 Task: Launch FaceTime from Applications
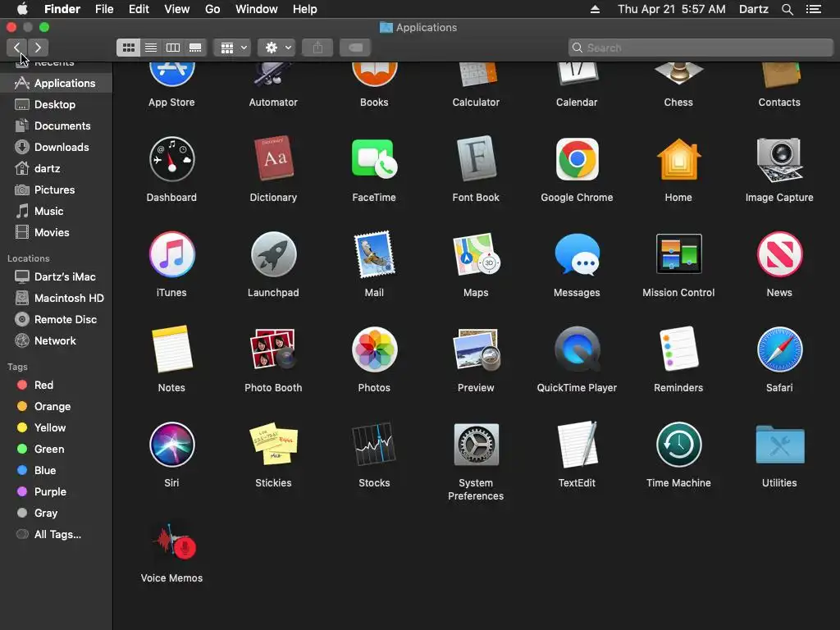click(x=374, y=159)
